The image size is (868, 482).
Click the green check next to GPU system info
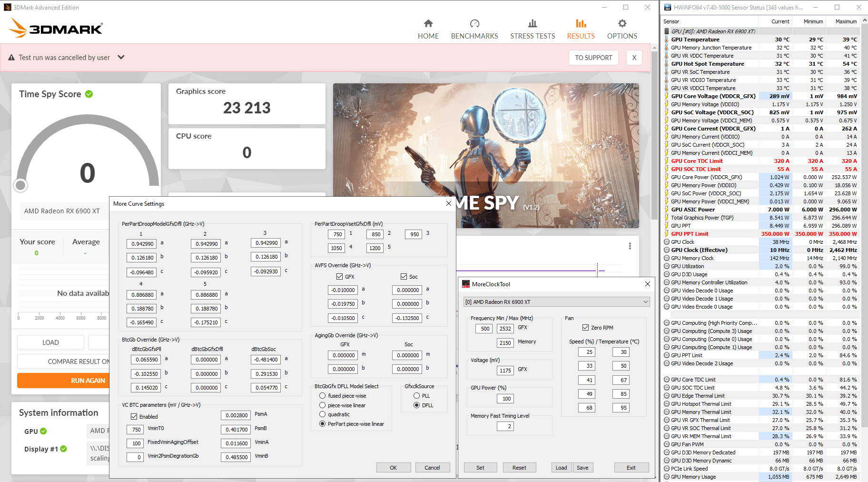43,431
